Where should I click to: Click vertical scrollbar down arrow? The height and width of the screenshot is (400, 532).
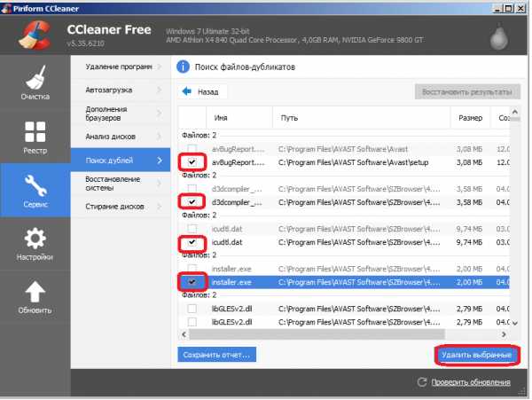(x=515, y=323)
